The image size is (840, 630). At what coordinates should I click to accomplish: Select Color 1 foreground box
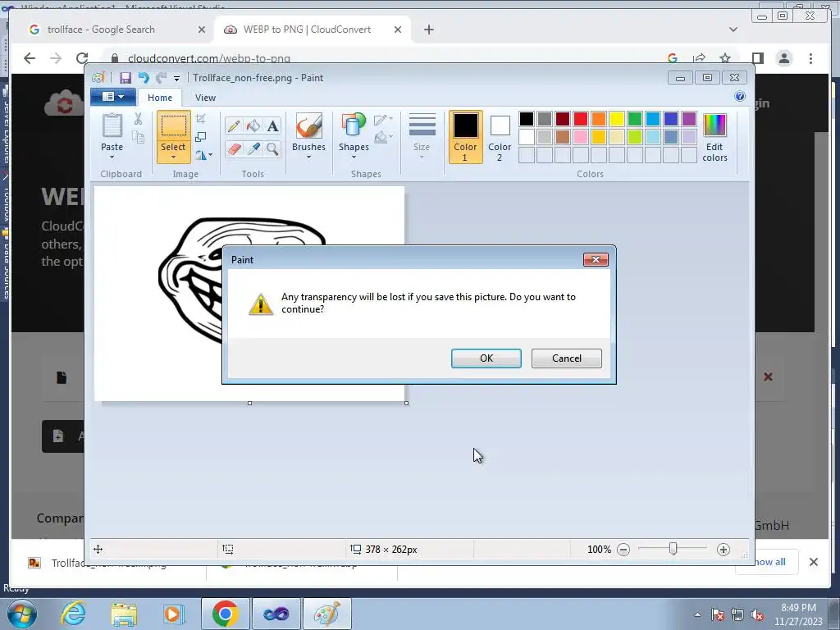tap(465, 137)
